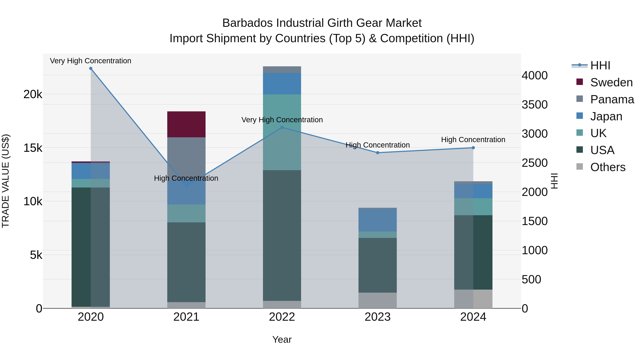Image resolution: width=644 pixels, height=362 pixels.
Task: Click the Sweden segment of the 2021 bar
Action: (x=186, y=124)
